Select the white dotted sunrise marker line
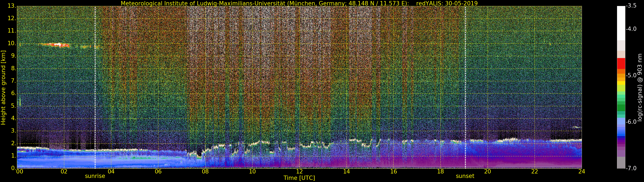Image resolution: width=644 pixels, height=182 pixels. [x=95, y=87]
